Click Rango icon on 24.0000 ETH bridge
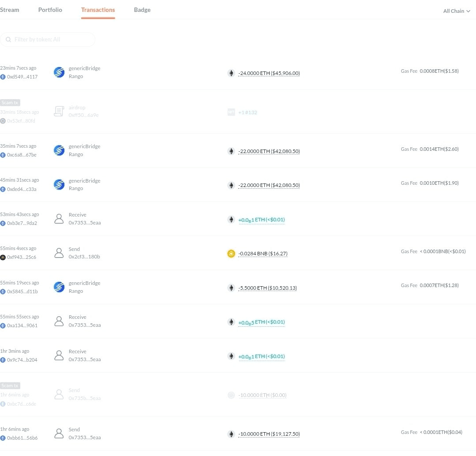Image resolution: width=476 pixels, height=456 pixels. (x=59, y=72)
